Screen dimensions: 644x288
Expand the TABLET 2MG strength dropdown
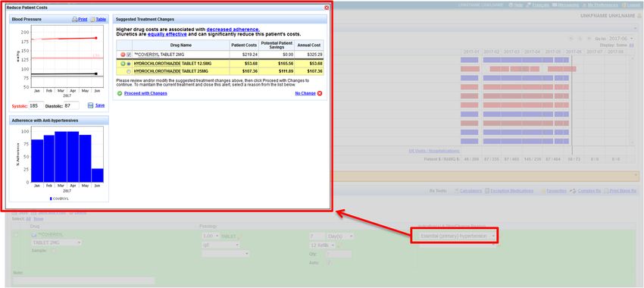pyautogui.click(x=56, y=243)
